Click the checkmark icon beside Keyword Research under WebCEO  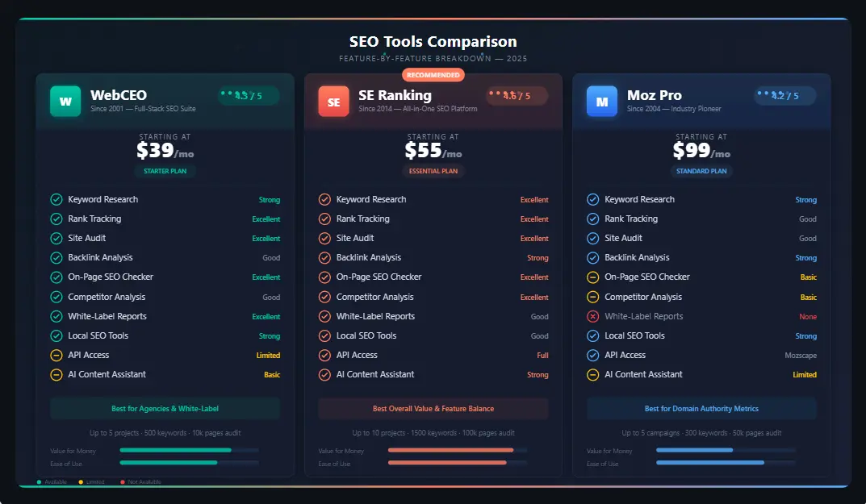pyautogui.click(x=56, y=199)
